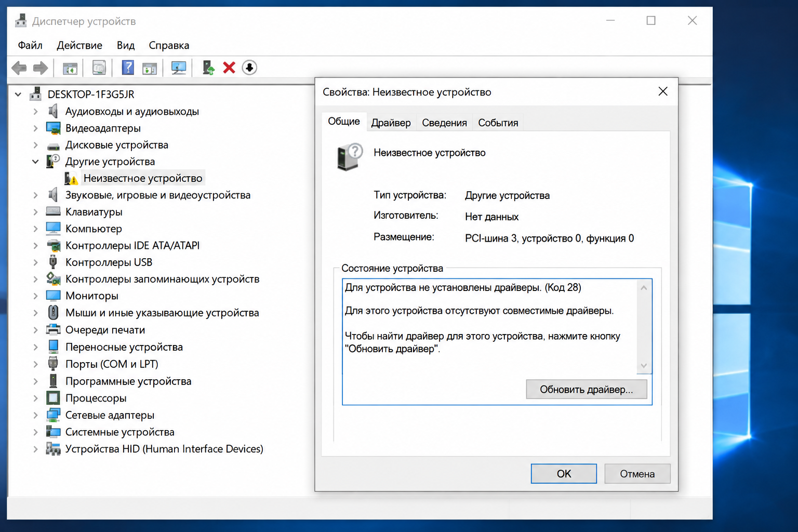Click the Сетевые адаптеры network icon
The image size is (798, 532).
pyautogui.click(x=53, y=415)
